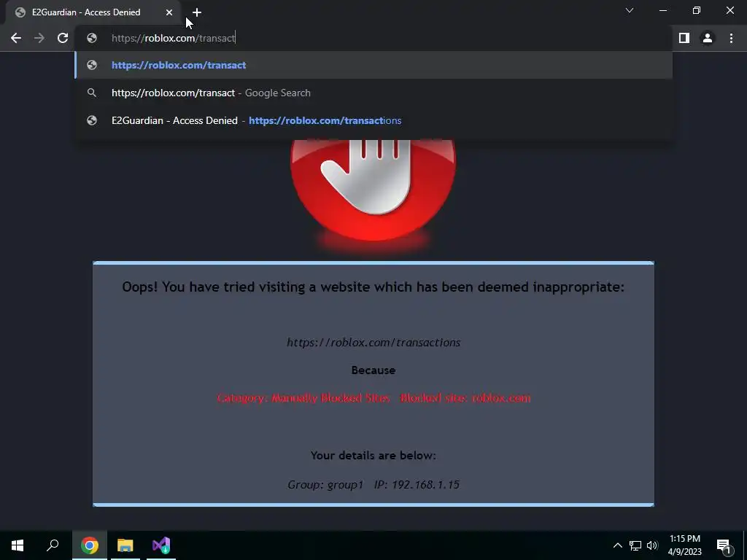The image size is (747, 560).
Task: Open a new tab with the plus button
Action: pos(197,12)
